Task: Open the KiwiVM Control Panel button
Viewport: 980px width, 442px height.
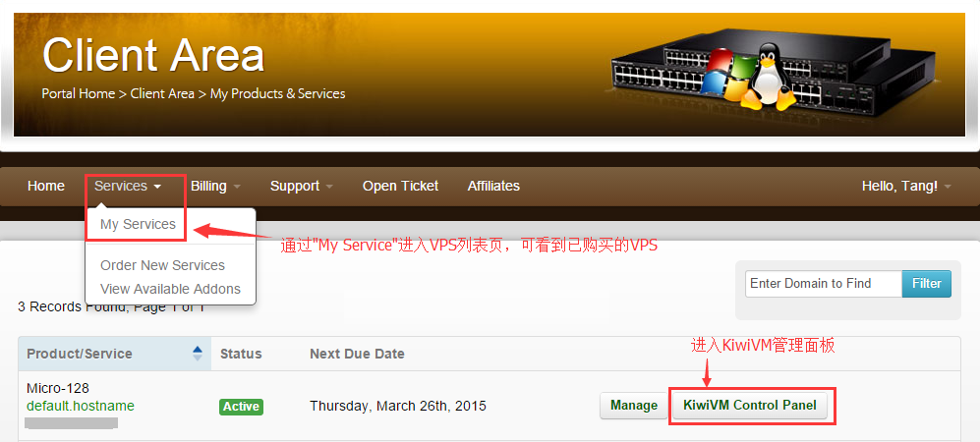Action: tap(750, 405)
